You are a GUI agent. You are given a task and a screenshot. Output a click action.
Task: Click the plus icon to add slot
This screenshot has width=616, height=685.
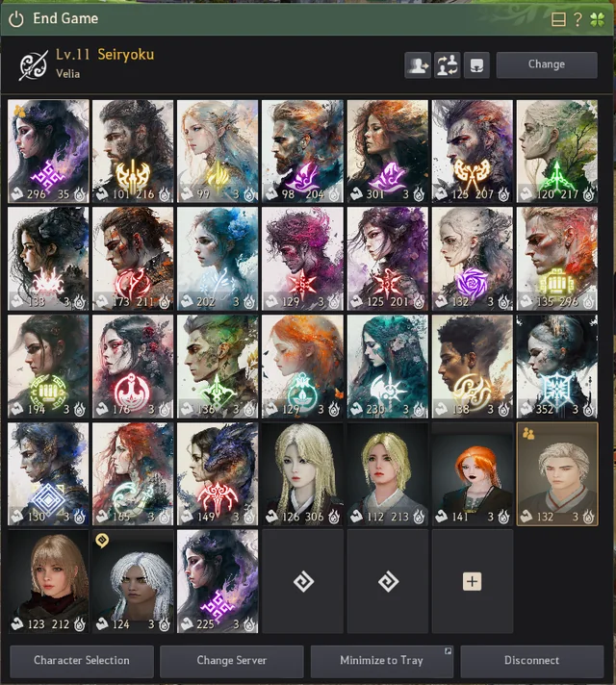point(473,581)
